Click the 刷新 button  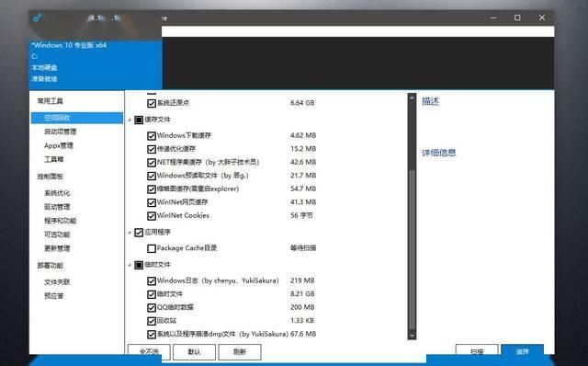(x=239, y=351)
